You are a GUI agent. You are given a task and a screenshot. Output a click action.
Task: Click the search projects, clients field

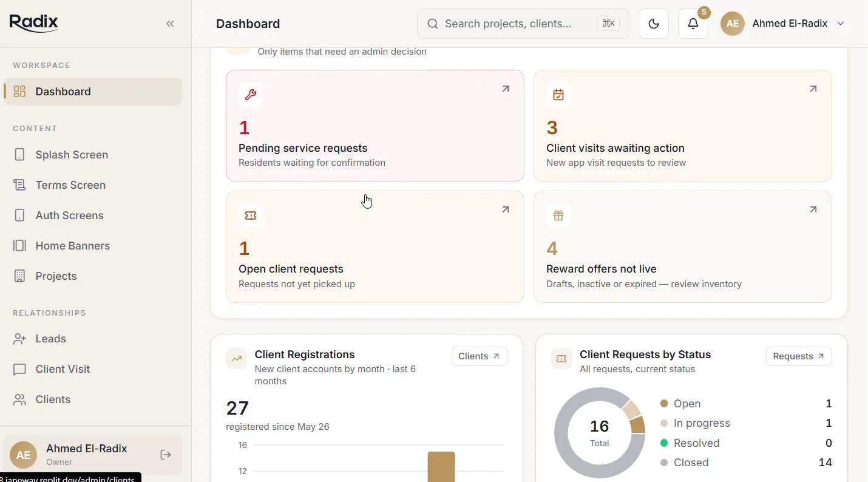point(523,24)
